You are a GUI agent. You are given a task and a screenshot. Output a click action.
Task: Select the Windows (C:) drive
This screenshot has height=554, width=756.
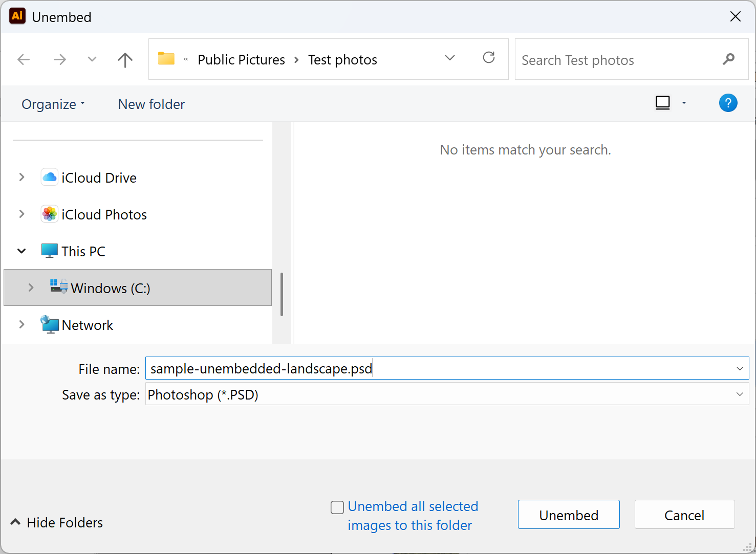[x=138, y=288]
